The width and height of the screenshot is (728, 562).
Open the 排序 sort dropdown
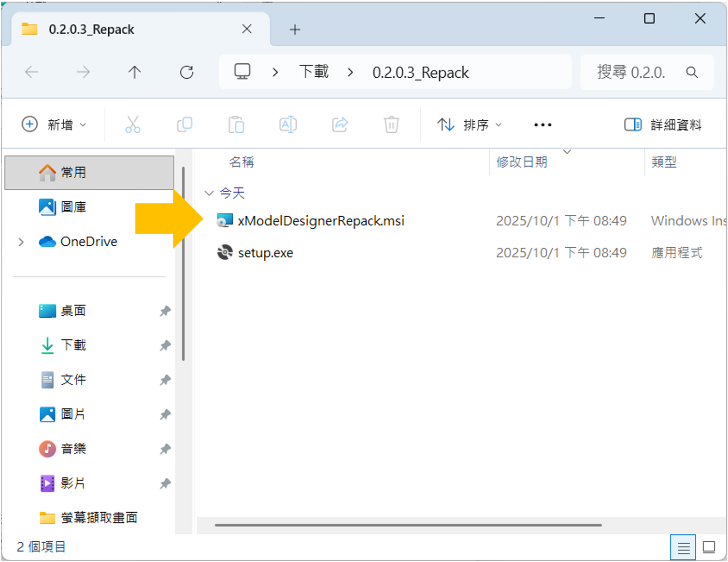click(x=469, y=125)
